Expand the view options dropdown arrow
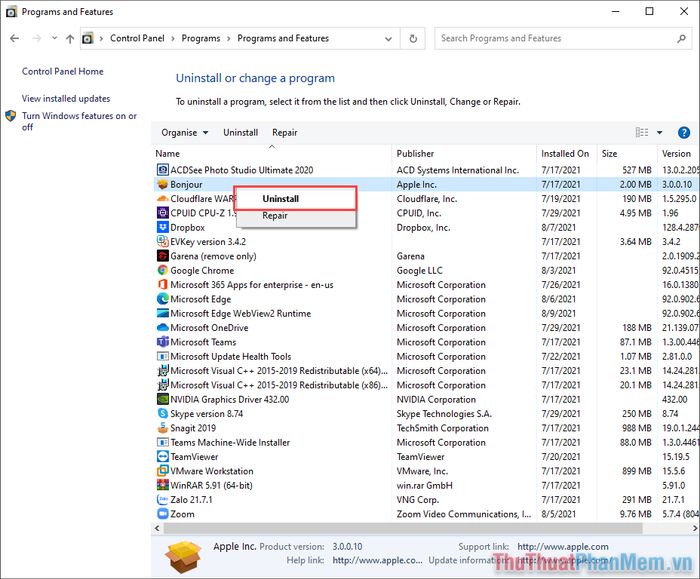700x579 pixels. 659,133
